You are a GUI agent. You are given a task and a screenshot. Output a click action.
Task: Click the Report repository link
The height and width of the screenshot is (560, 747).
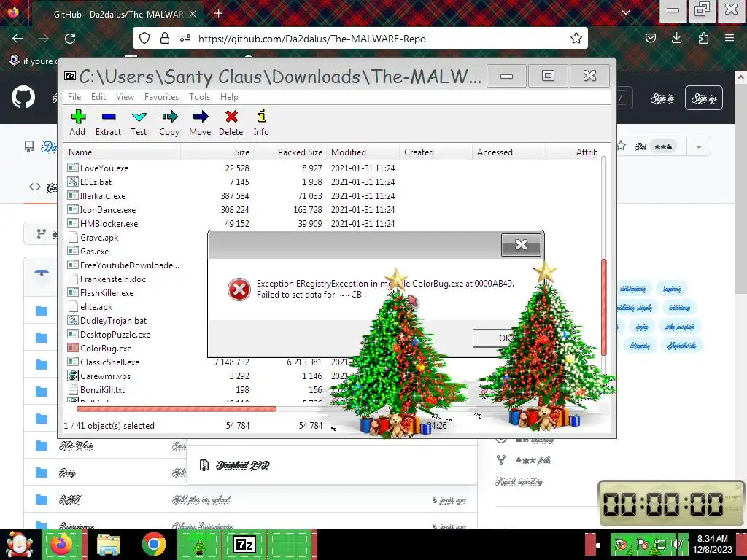519,482
